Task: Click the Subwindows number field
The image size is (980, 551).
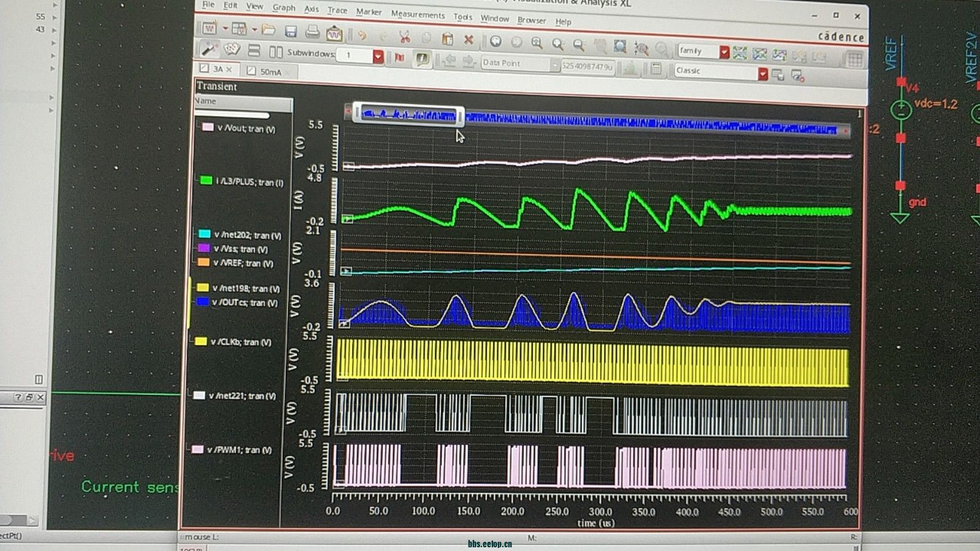Action: coord(355,56)
